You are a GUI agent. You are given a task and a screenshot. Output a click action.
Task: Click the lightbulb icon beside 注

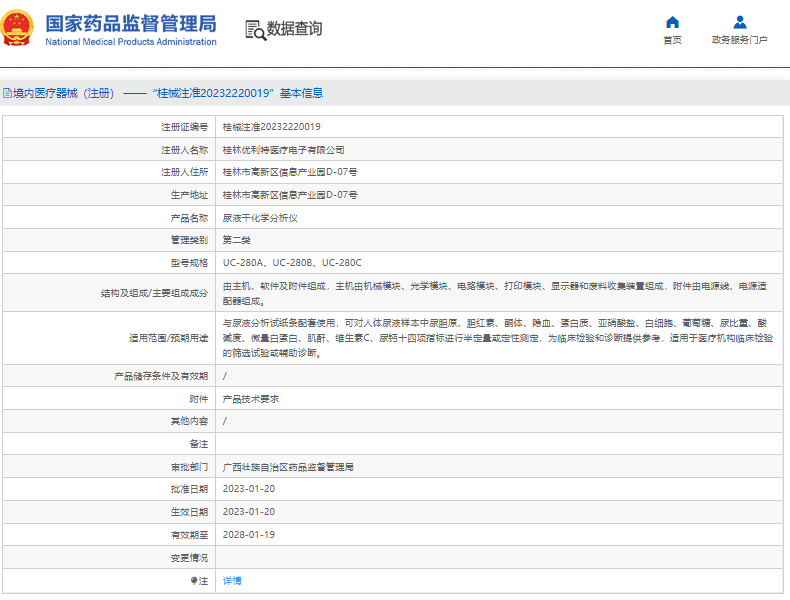pos(194,580)
